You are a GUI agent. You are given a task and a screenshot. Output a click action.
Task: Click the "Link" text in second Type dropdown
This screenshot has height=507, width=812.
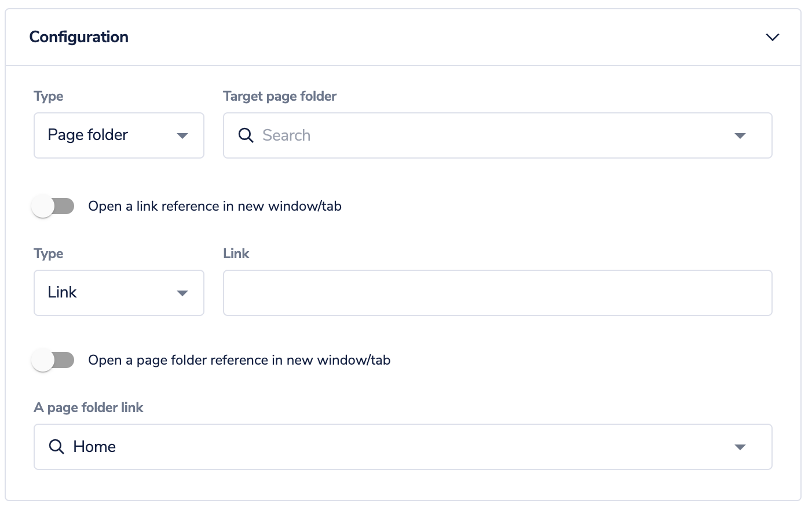[63, 292]
